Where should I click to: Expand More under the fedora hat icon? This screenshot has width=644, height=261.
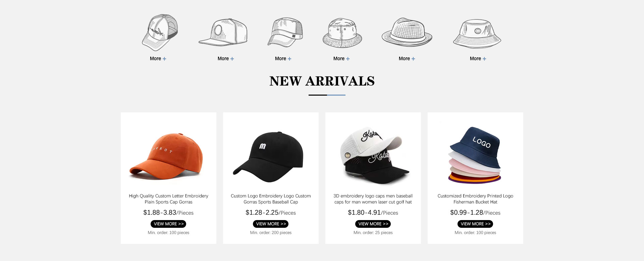click(x=407, y=58)
